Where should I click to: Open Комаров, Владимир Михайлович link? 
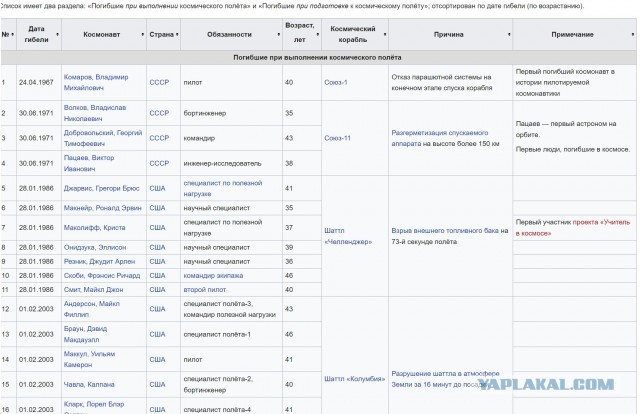point(96,82)
